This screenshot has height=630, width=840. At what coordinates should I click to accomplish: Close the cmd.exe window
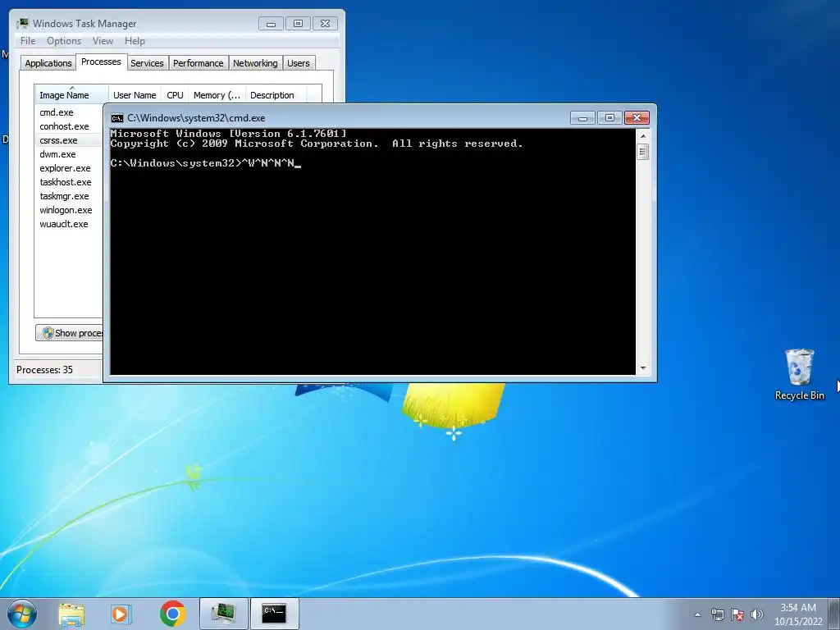637,118
